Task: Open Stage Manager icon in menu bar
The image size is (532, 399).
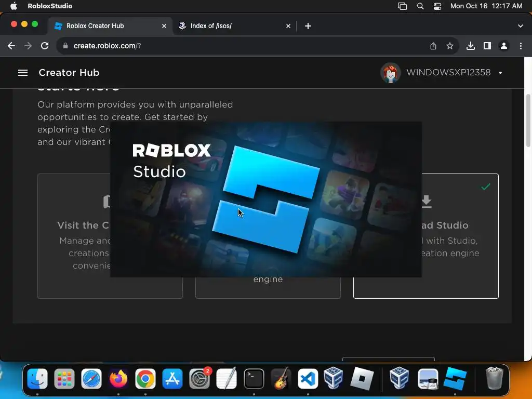Action: point(403,6)
